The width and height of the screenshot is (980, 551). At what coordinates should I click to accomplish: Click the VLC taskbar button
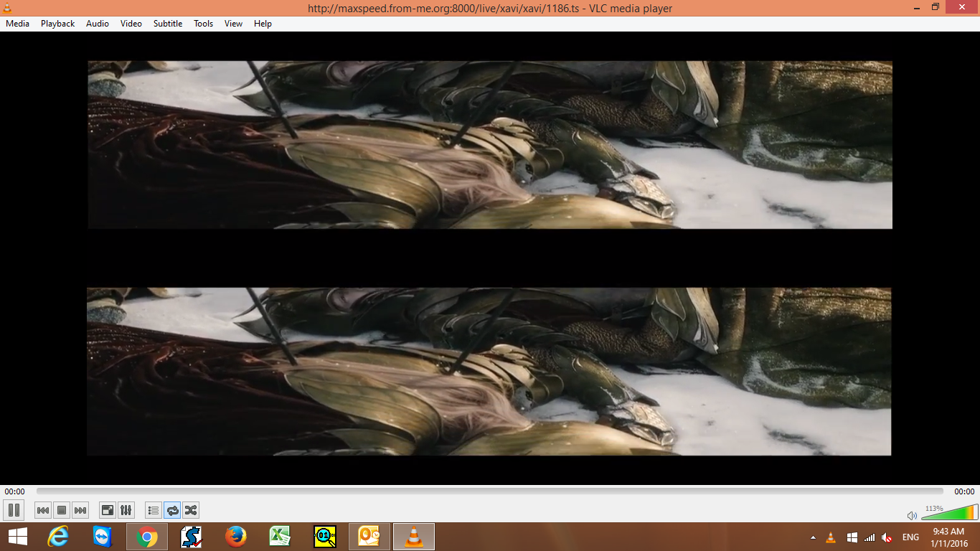pyautogui.click(x=414, y=537)
